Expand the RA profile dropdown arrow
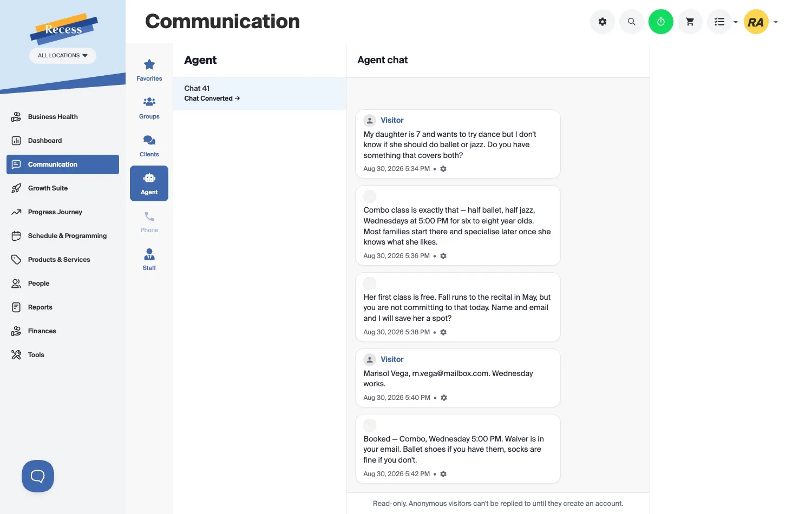 click(x=776, y=22)
